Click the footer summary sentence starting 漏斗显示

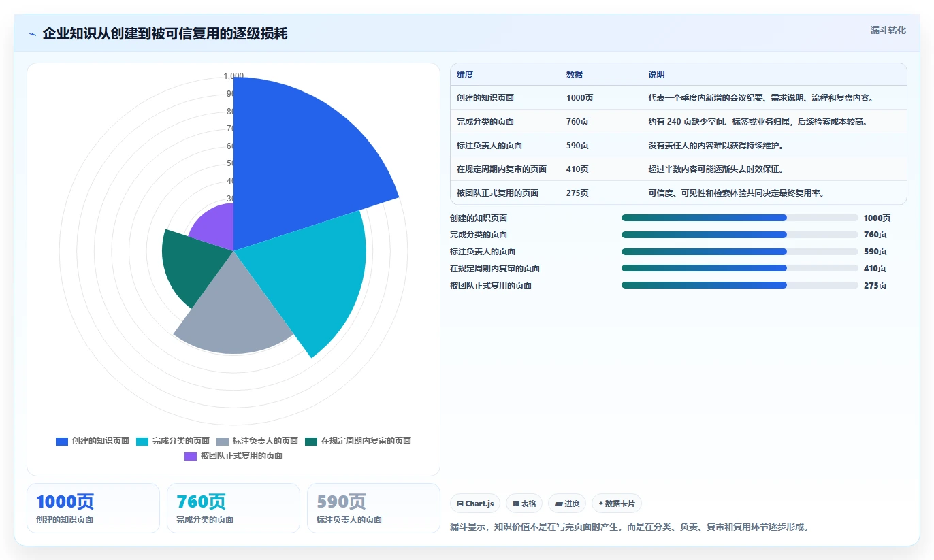[x=630, y=527]
